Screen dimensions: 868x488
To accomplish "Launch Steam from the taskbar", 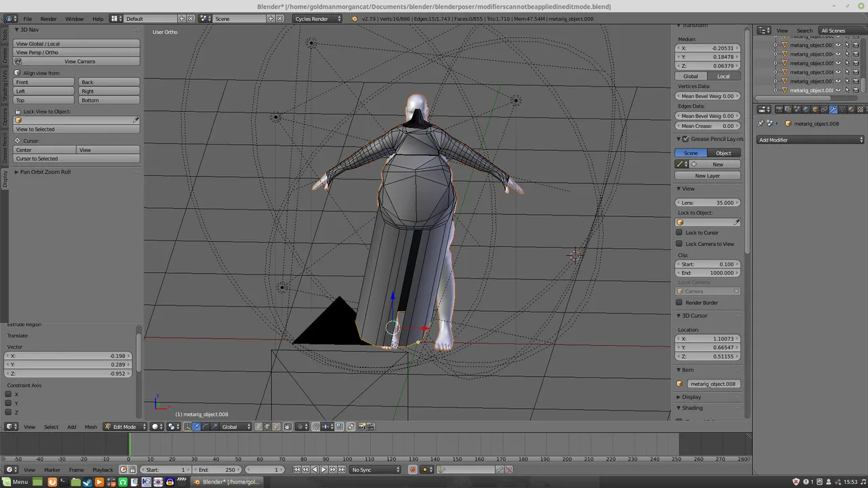I will point(87,482).
